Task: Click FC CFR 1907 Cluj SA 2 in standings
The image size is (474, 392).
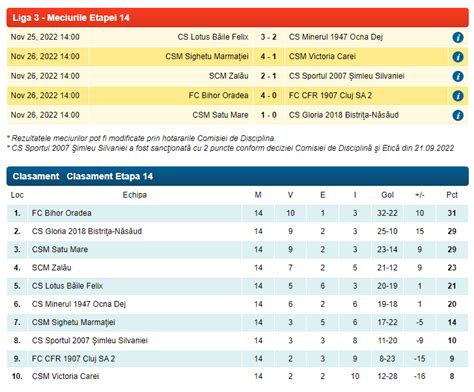Action: click(x=73, y=359)
